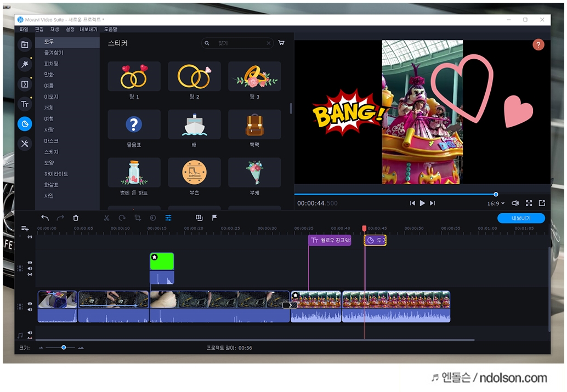This screenshot has width=567, height=392.
Task: Click the sticker search field
Action: click(237, 43)
